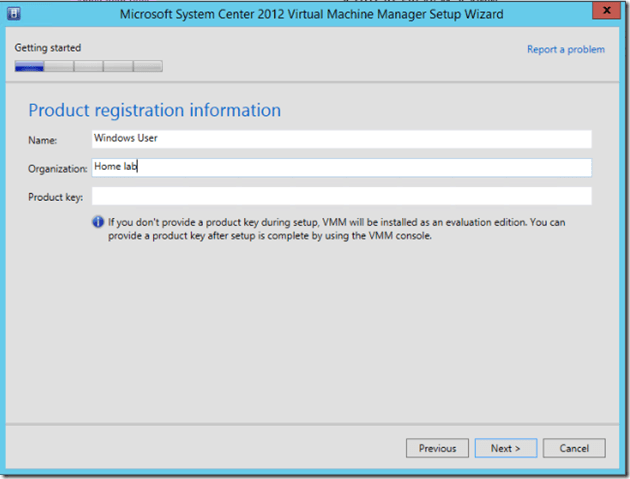
Task: Focus the Name field containing Windows User
Action: coord(340,139)
